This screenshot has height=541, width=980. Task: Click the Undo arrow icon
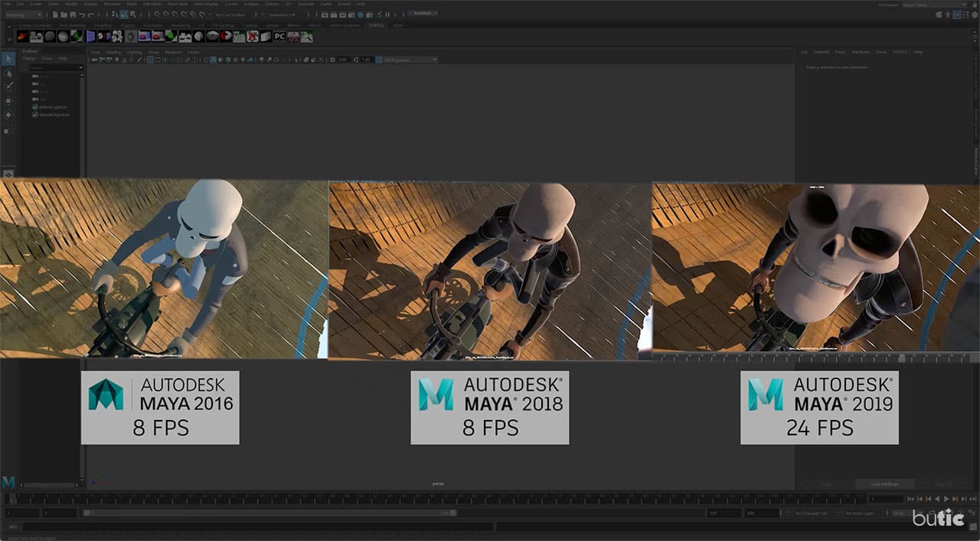click(x=82, y=15)
